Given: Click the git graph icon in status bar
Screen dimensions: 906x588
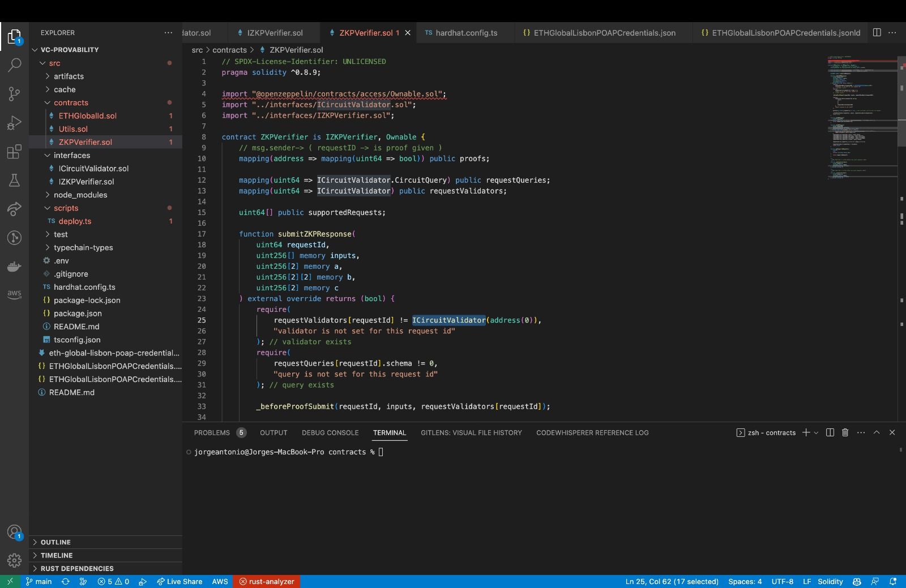Looking at the screenshot, I should 83,581.
